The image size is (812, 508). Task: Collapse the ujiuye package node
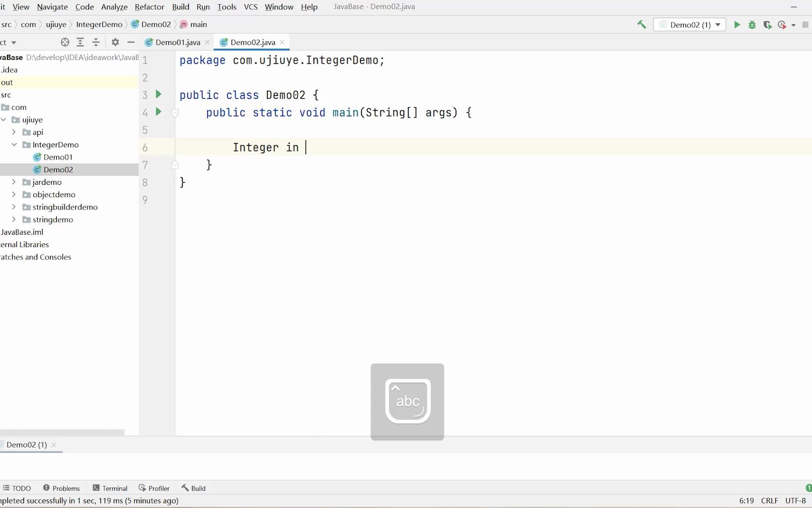[x=4, y=119]
